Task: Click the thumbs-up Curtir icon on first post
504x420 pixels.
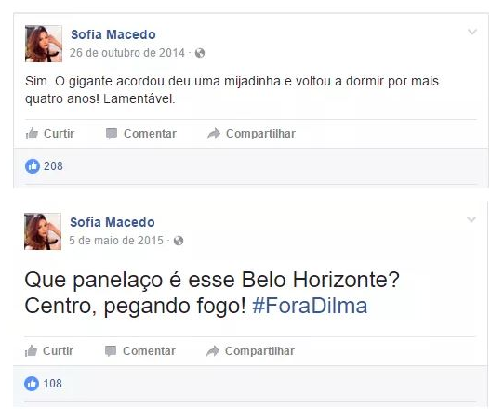Action: 32,134
